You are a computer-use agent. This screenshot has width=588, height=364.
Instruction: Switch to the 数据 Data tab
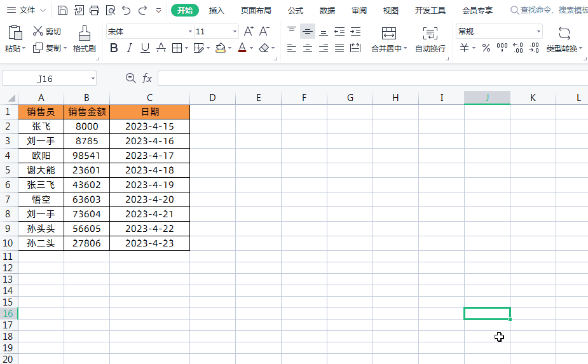[327, 11]
